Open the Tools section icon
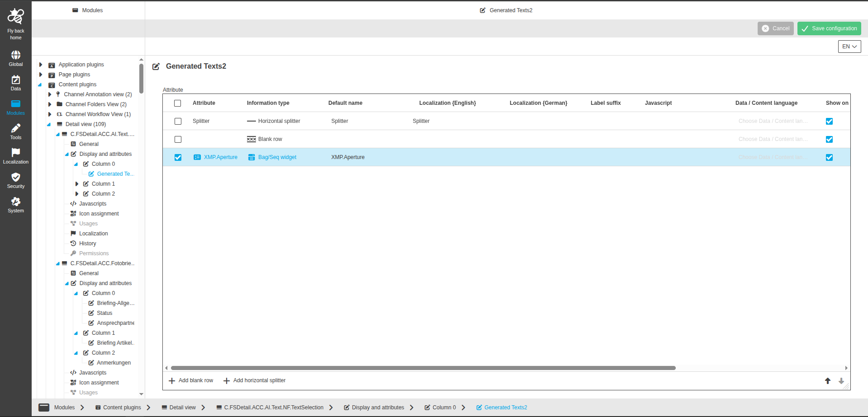 click(16, 128)
